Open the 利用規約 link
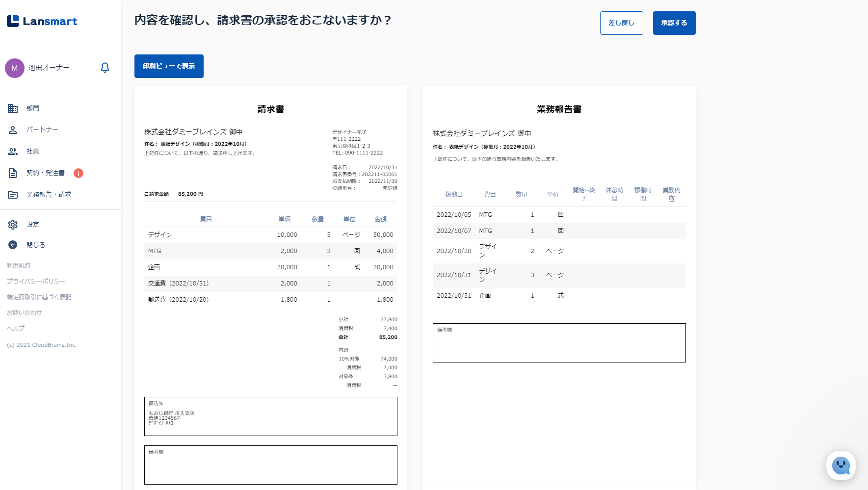This screenshot has width=868, height=490. coord(19,266)
